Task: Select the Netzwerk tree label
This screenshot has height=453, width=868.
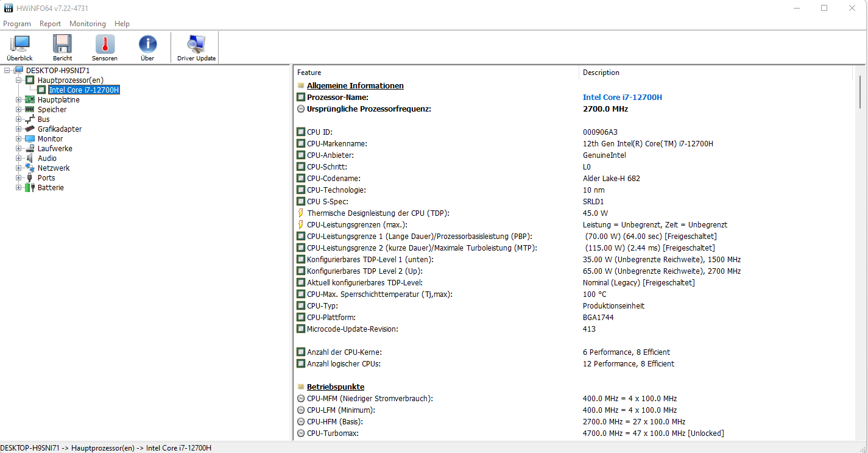Action: (54, 168)
